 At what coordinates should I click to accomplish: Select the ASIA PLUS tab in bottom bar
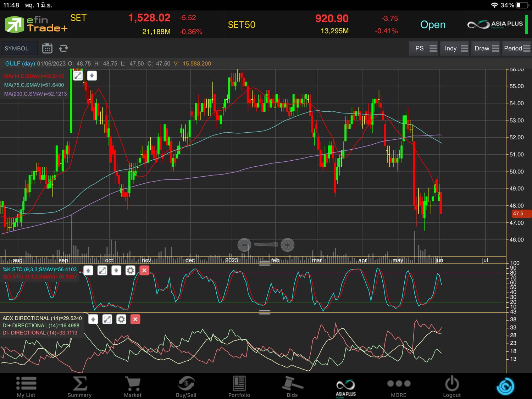pos(346,388)
